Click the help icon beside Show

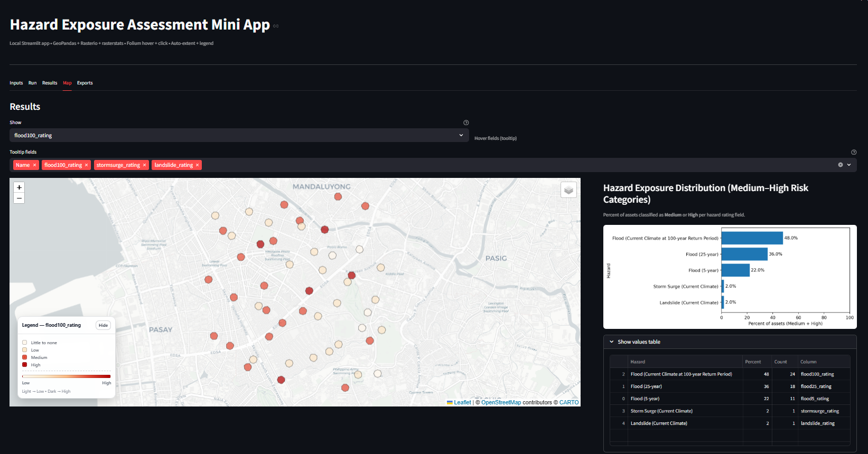466,122
